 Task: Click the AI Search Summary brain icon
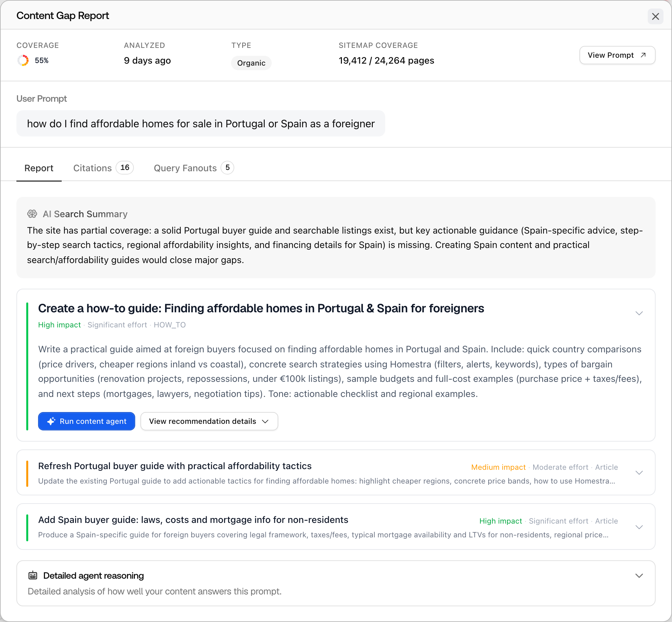point(32,214)
